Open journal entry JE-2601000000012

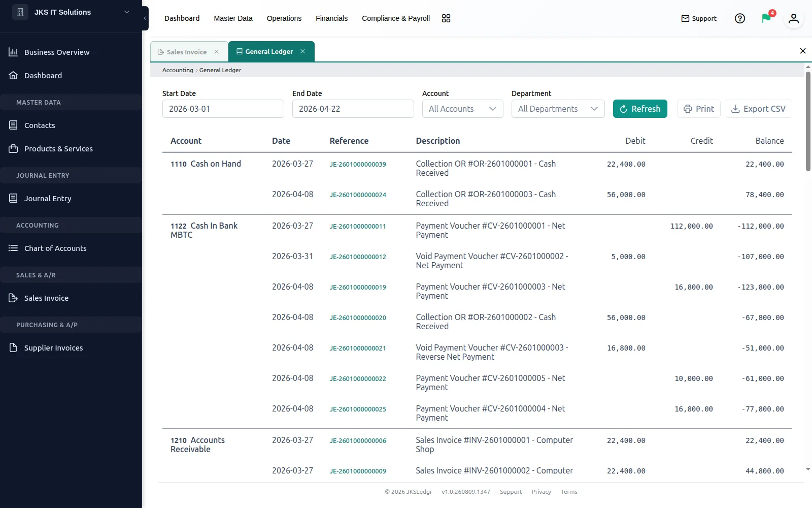358,257
